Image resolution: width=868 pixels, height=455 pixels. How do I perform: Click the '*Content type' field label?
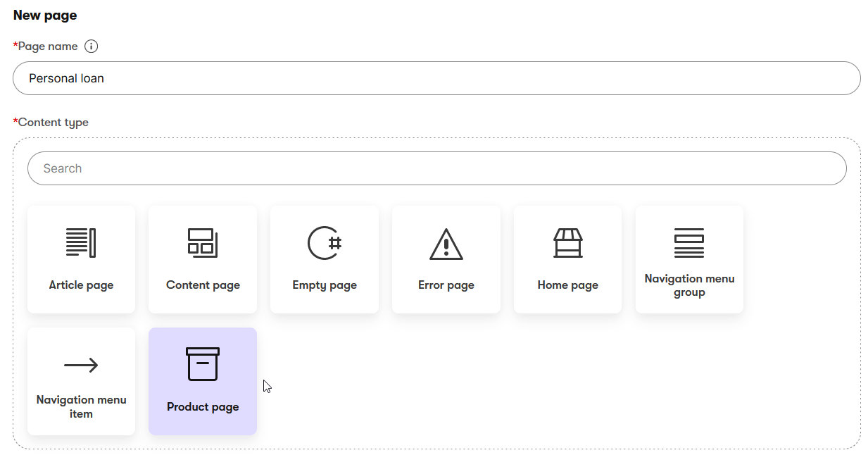pyautogui.click(x=51, y=123)
